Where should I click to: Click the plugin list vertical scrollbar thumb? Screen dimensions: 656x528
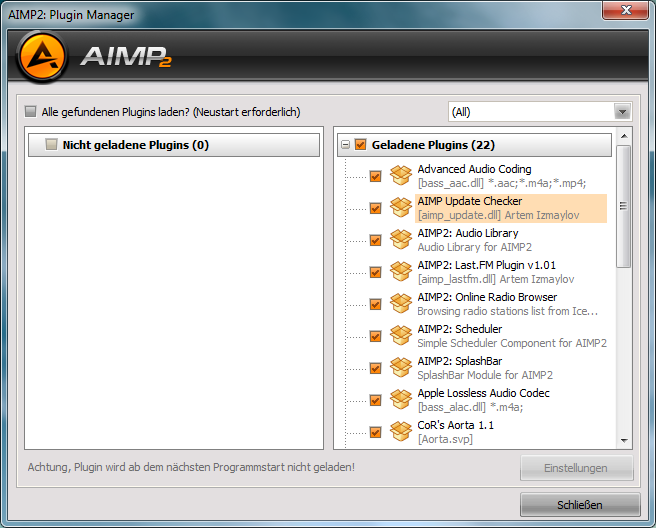click(x=624, y=206)
